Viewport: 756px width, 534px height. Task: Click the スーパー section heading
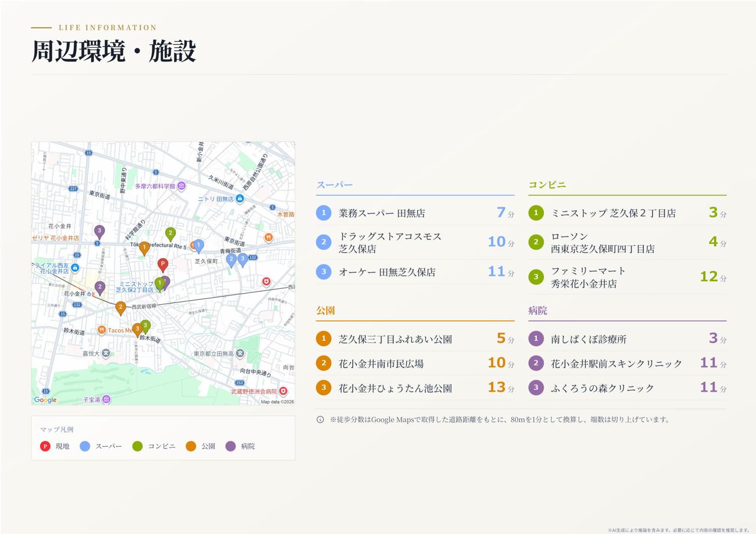pyautogui.click(x=334, y=185)
